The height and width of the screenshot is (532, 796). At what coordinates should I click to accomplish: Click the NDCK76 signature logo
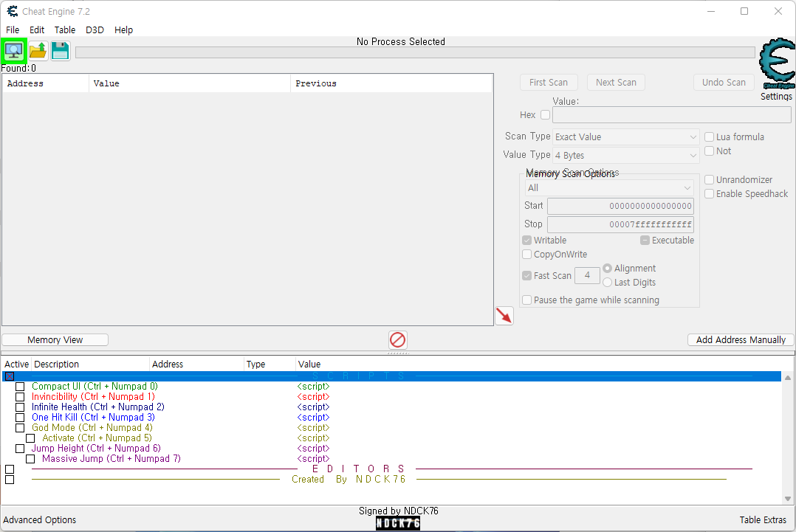(x=398, y=523)
